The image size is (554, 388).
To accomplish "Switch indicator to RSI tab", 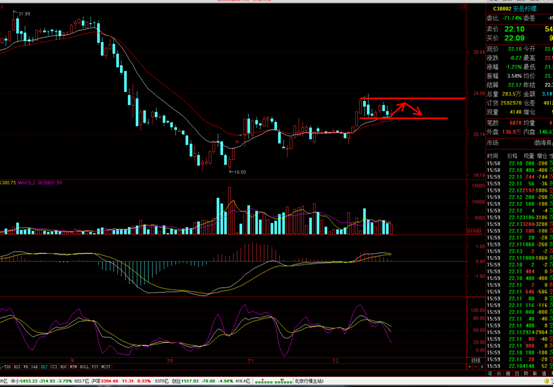I will point(17,367).
